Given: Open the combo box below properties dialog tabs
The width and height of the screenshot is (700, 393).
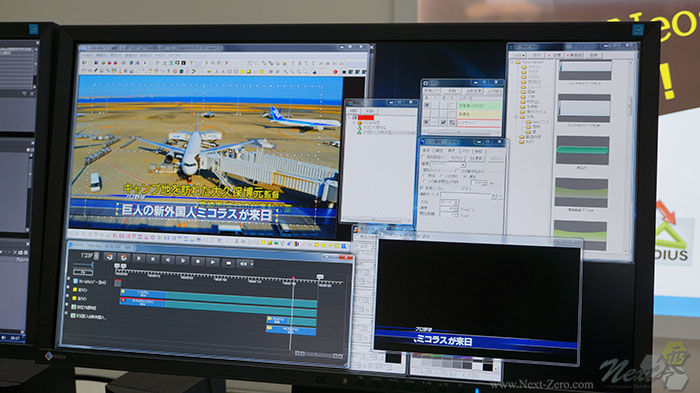Looking at the screenshot, I should 448,164.
